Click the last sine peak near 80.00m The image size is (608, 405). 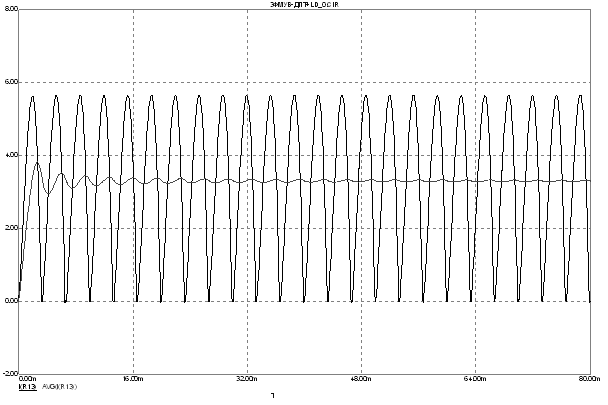580,97
